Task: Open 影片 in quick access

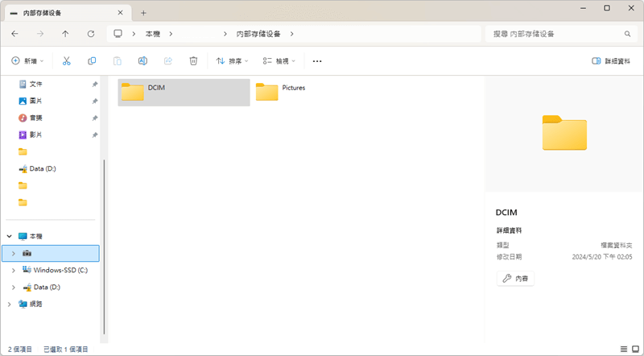Action: click(x=35, y=135)
